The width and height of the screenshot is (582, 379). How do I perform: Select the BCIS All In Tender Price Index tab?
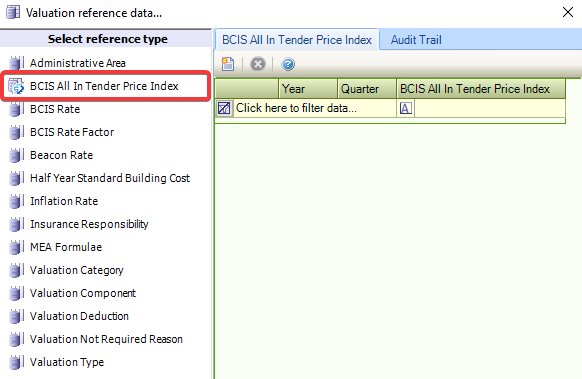point(297,40)
